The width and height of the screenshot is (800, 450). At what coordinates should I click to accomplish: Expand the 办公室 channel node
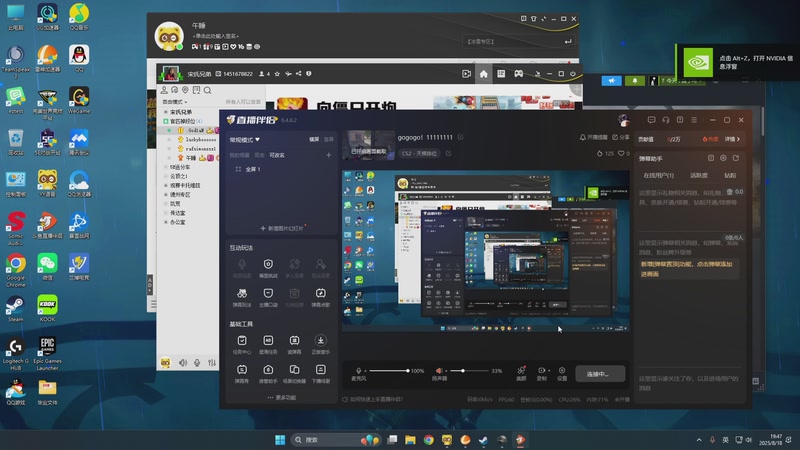166,222
